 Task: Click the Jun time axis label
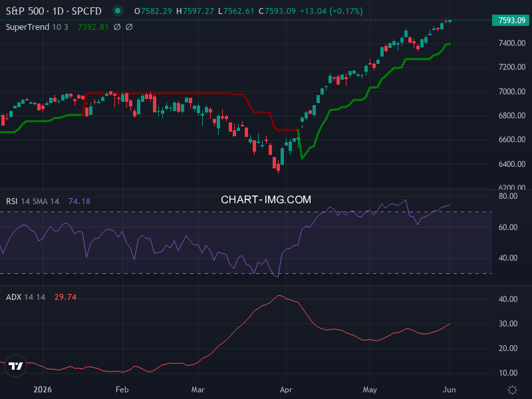coord(450,390)
